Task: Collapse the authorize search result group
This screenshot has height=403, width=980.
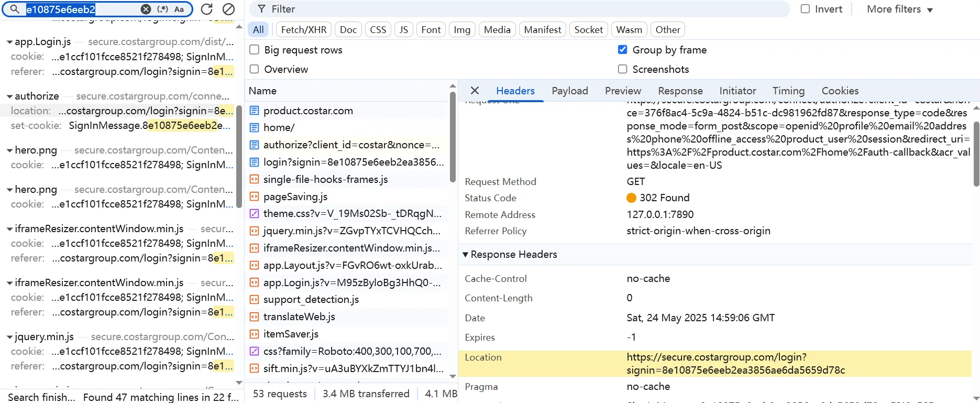Action: (10, 96)
